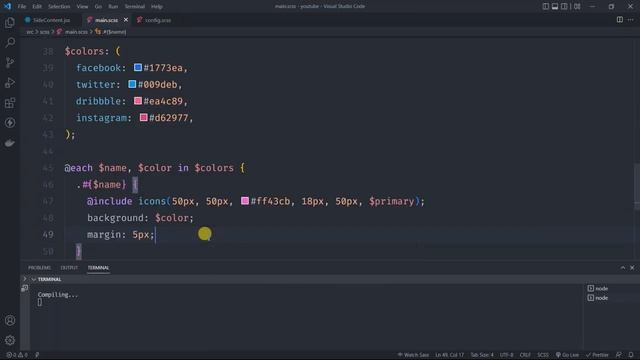This screenshot has width=640, height=360.
Task: Select the TERMINAL panel tab
Action: [98, 268]
